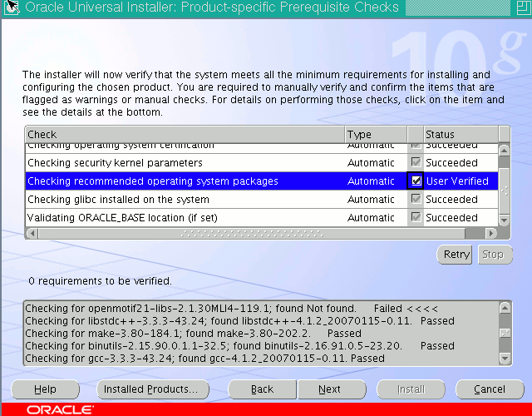Go Back to previous step
The image size is (532, 416).
tap(262, 389)
